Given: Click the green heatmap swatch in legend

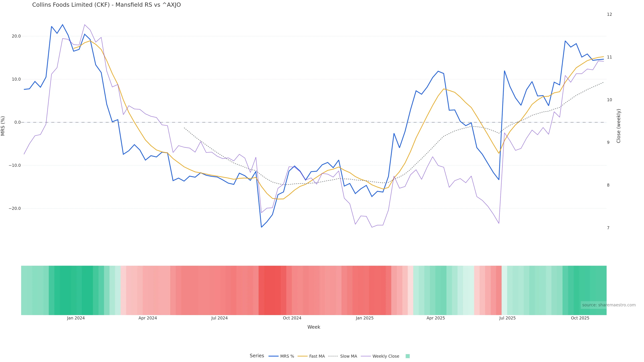Looking at the screenshot, I should click(408, 356).
